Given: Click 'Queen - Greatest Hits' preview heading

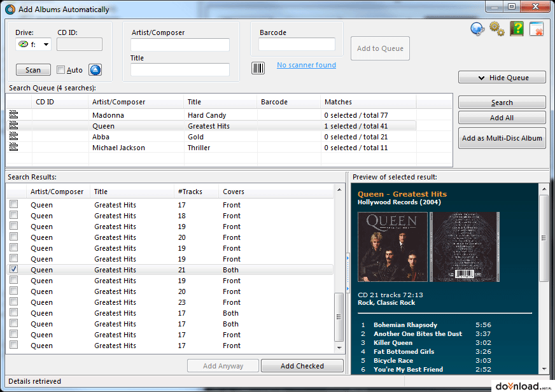Looking at the screenshot, I should [x=402, y=194].
